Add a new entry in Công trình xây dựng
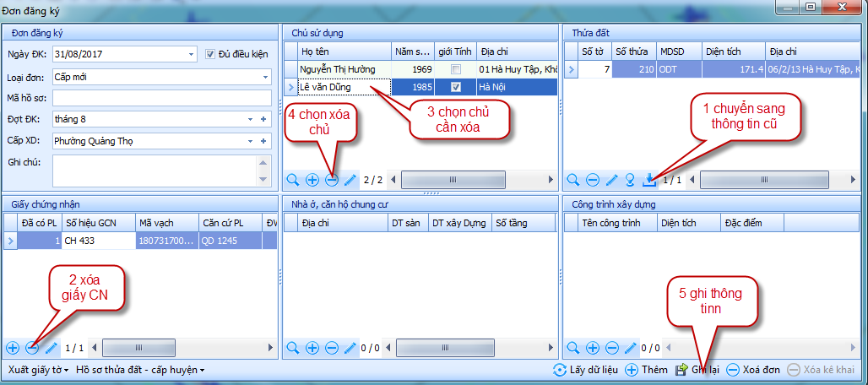This screenshot has height=385, width=868. (593, 347)
